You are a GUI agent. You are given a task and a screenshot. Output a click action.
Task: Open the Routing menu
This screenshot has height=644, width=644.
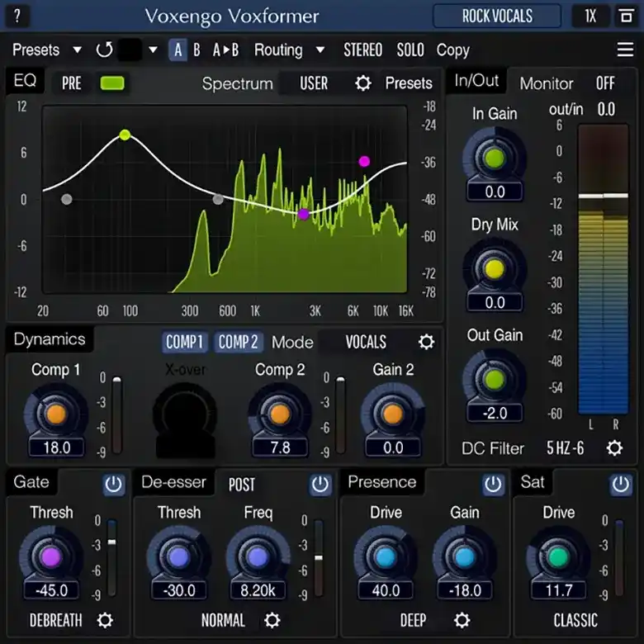pos(278,50)
